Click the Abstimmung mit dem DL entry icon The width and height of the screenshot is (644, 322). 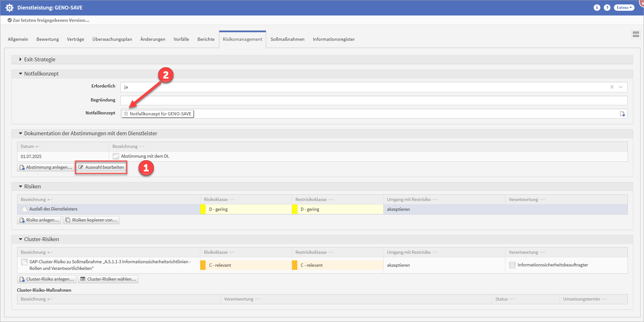point(116,156)
